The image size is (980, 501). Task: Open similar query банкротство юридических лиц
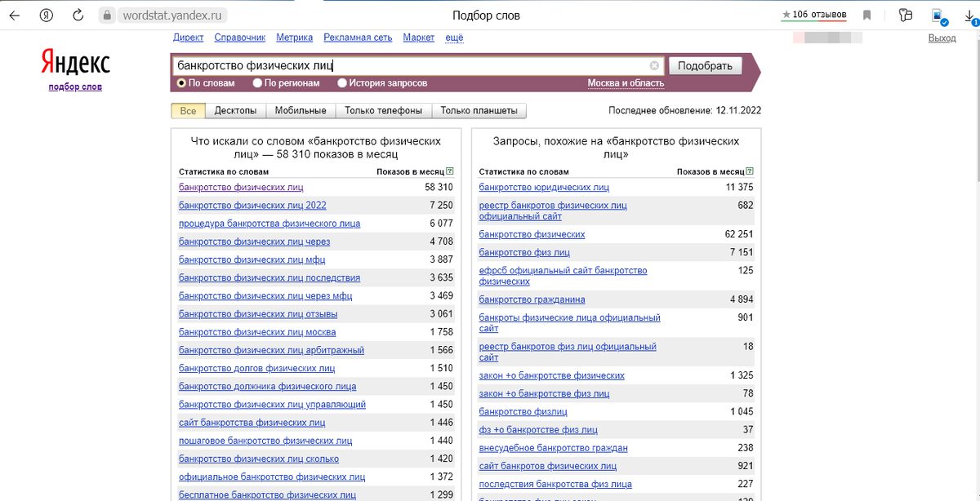544,188
